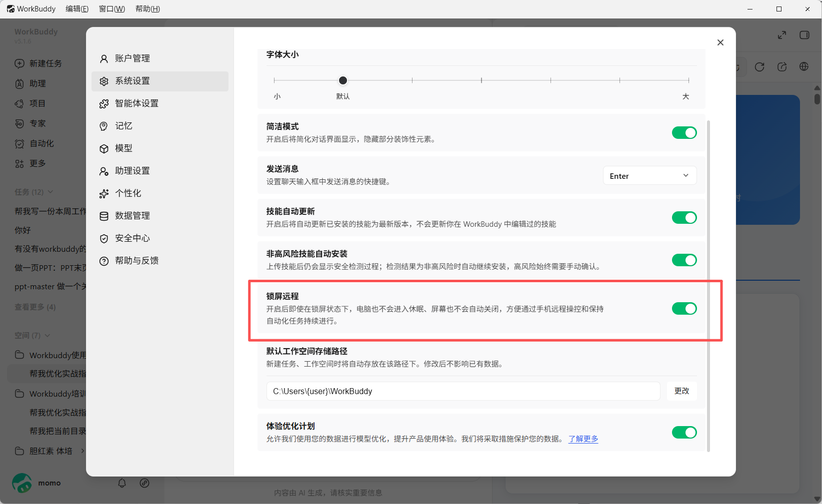
Task: Click momo user avatar
Action: 22,483
